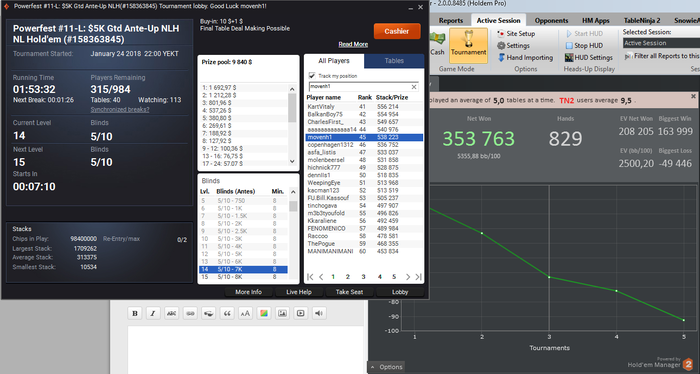Go to next page of players list
This screenshot has width=700, height=374.
point(408,277)
